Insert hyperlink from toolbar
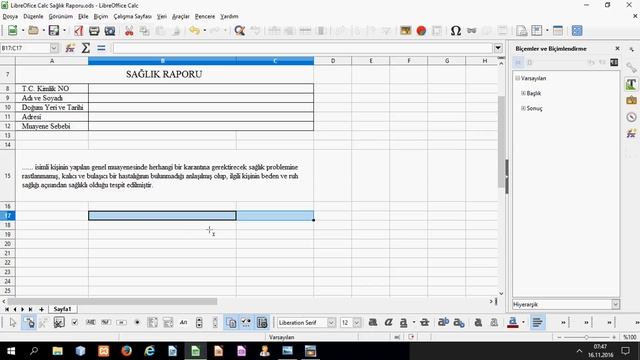 pos(471,31)
